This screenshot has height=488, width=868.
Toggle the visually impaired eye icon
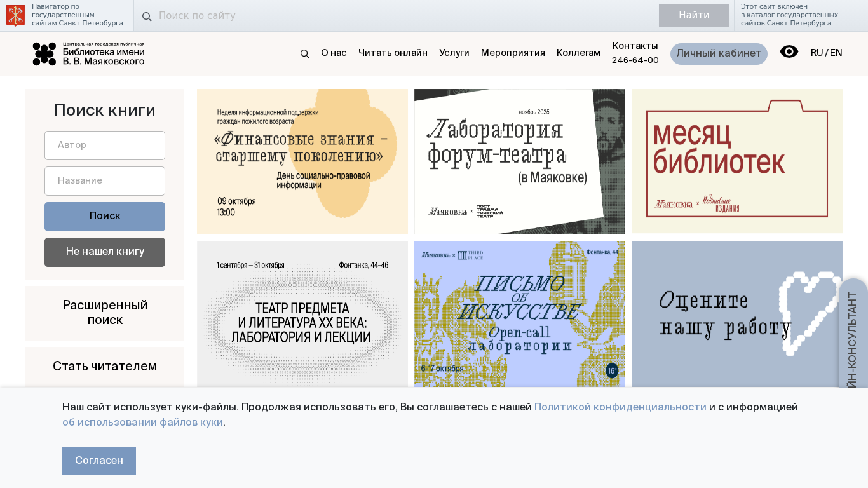click(x=789, y=52)
